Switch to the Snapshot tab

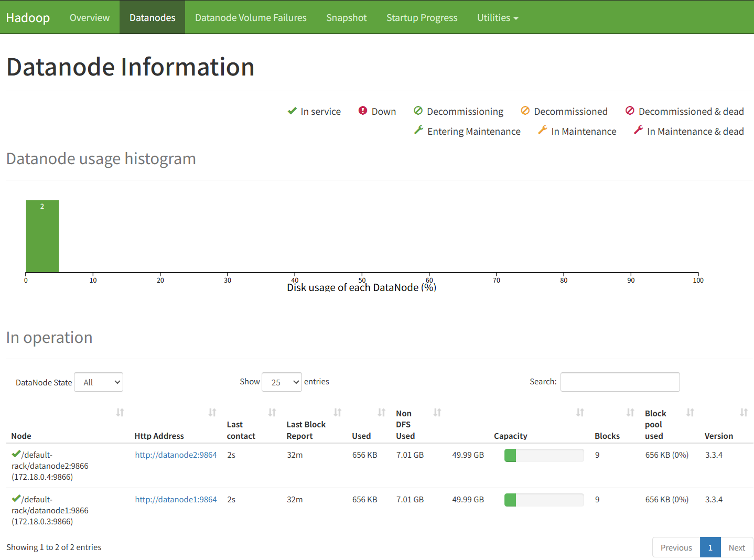point(347,18)
